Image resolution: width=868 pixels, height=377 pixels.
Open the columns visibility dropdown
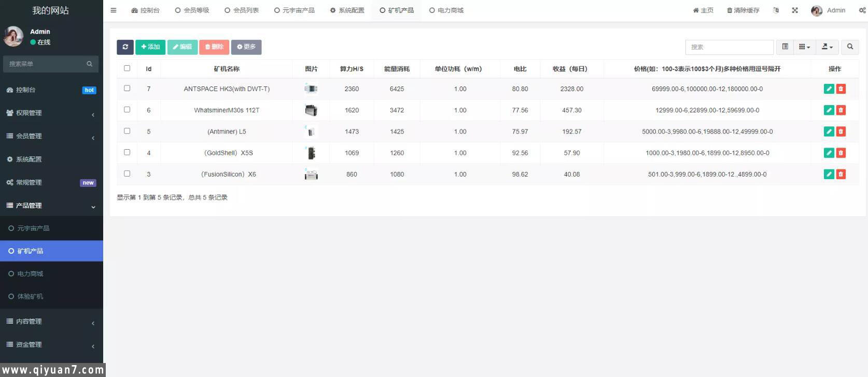tap(804, 47)
